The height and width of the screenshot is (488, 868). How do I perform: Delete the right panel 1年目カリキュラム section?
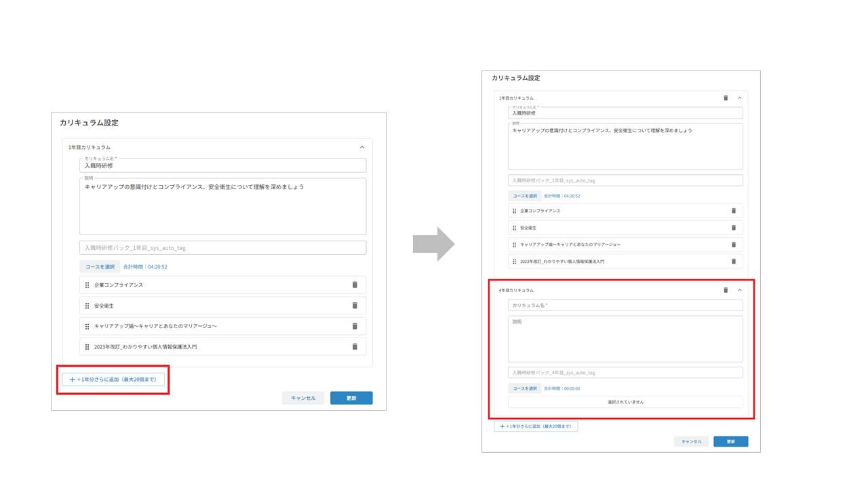(726, 98)
